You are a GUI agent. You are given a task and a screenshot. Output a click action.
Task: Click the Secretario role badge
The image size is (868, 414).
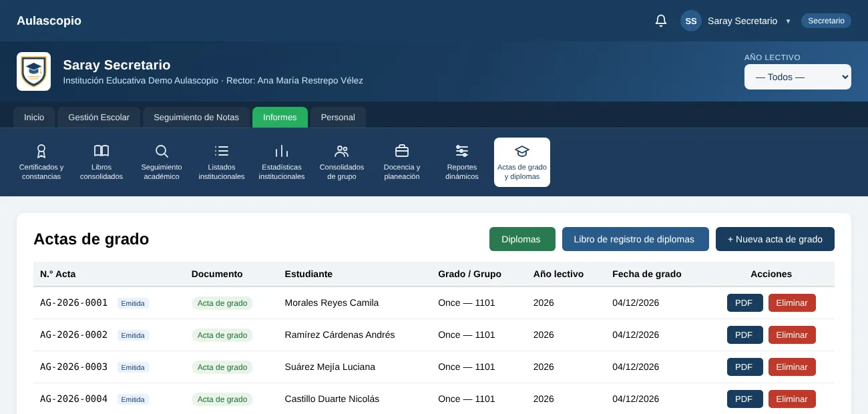point(826,21)
